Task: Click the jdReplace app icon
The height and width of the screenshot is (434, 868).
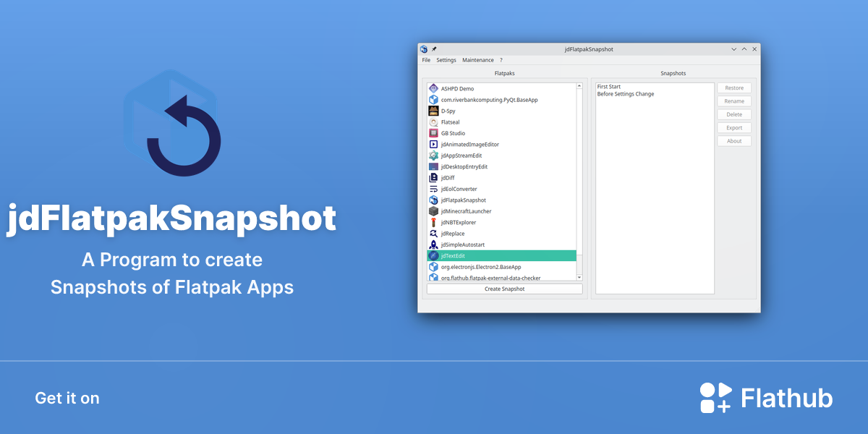Action: point(433,234)
